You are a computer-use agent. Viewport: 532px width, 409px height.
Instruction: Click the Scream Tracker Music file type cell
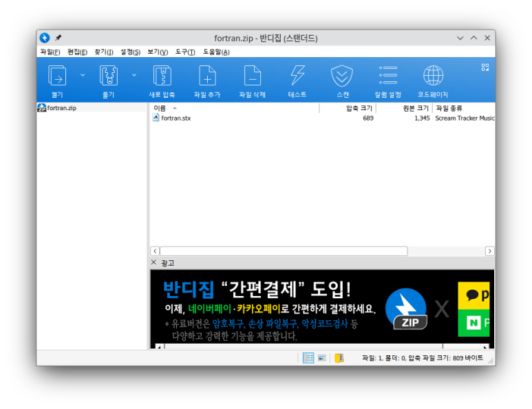(x=465, y=118)
